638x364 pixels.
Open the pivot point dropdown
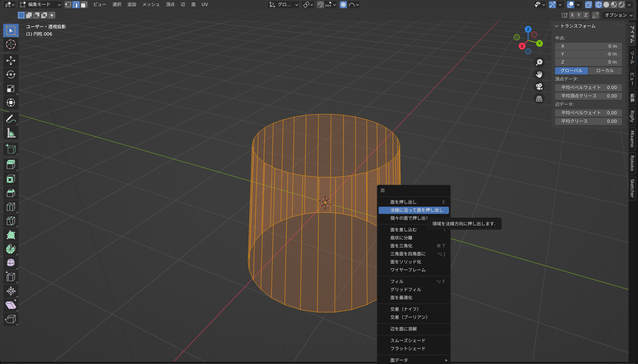(x=308, y=4)
